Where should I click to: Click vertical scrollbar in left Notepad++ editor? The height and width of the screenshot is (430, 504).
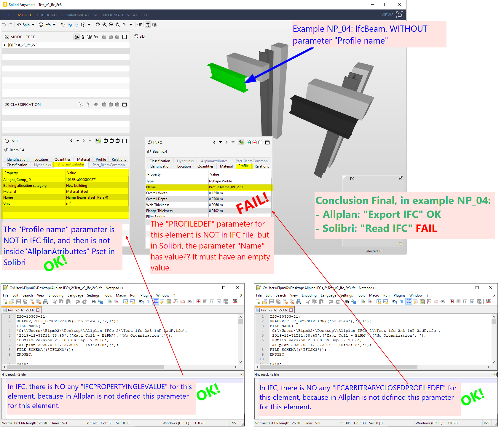click(x=240, y=339)
